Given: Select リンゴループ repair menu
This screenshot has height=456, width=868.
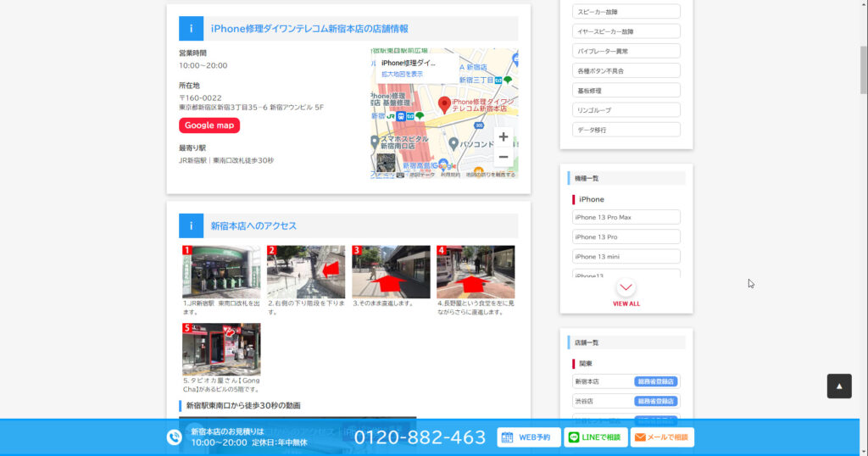Looking at the screenshot, I should [x=626, y=110].
